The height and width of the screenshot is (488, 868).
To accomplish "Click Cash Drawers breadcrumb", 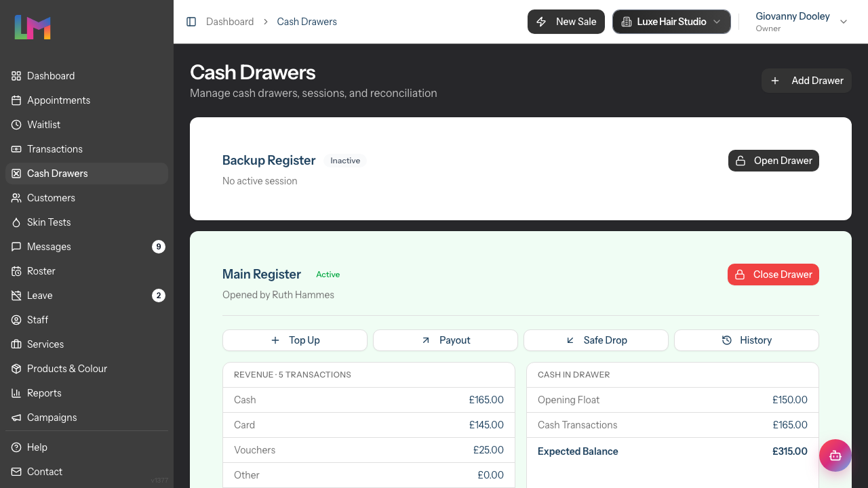I will (x=307, y=22).
